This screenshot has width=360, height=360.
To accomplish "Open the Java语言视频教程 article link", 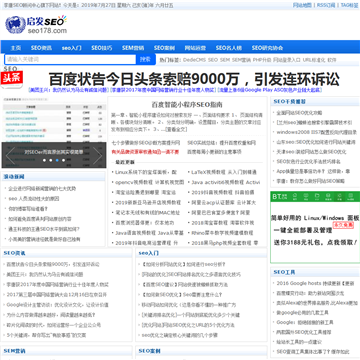I will click(x=149, y=233).
